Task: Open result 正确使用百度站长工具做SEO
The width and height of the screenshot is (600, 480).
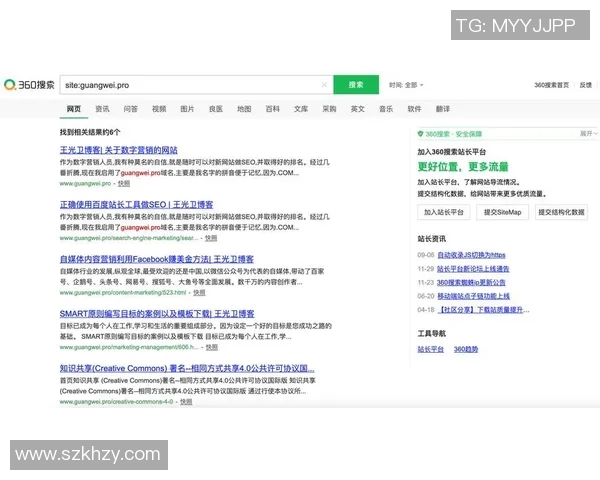Action: [x=136, y=205]
